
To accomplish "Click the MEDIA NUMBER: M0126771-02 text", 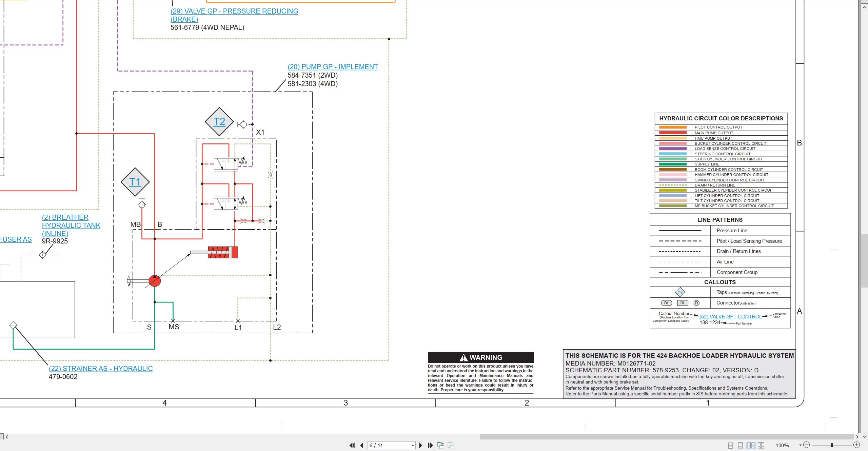I will (x=610, y=363).
